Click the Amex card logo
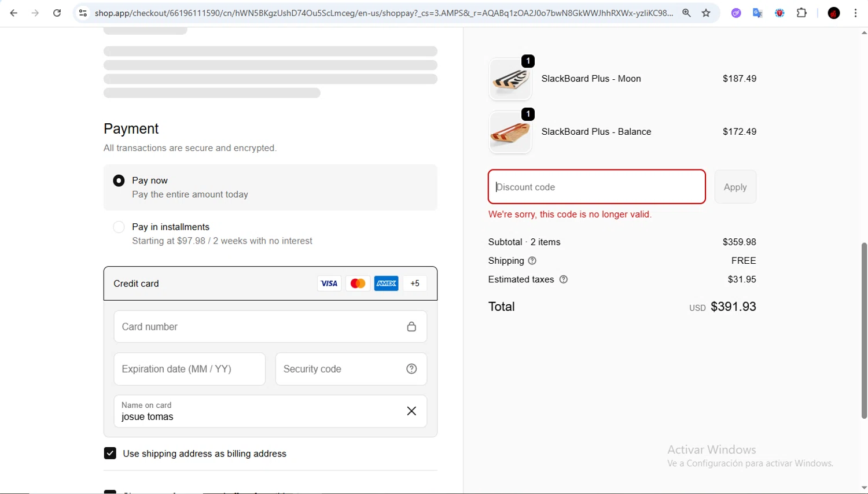Image resolution: width=868 pixels, height=494 pixels. 386,283
